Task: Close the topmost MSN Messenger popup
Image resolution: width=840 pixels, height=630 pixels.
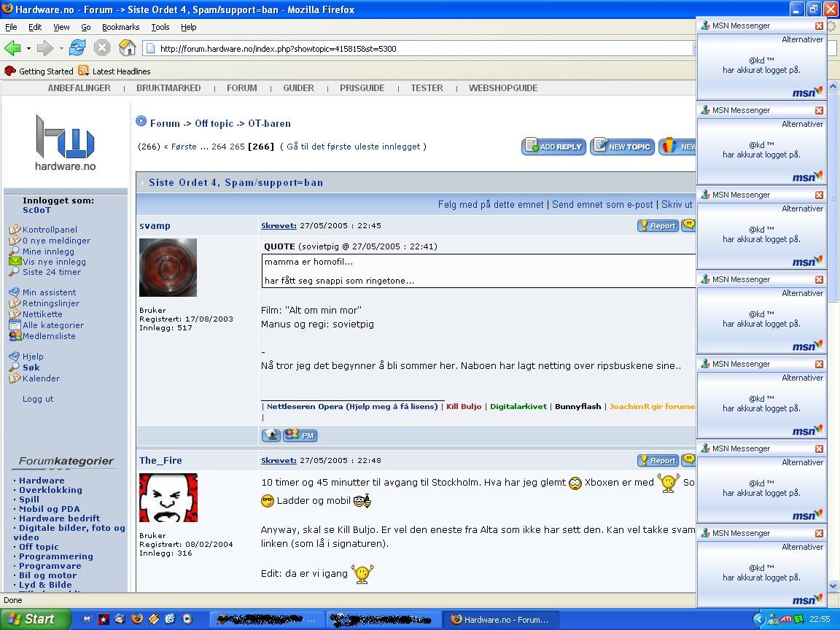Action: click(x=819, y=26)
